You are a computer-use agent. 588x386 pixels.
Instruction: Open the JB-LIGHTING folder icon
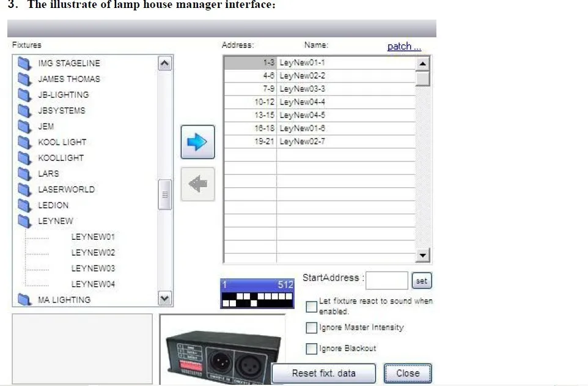click(x=24, y=95)
